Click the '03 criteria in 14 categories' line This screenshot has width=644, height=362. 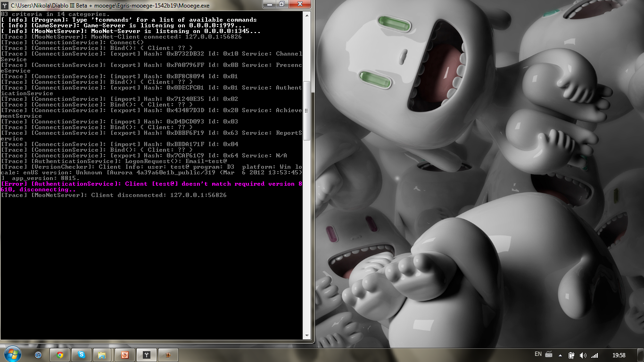(55, 14)
